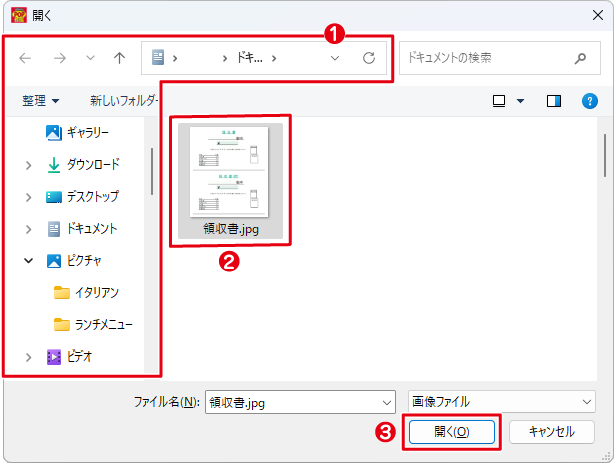Click the Back navigation arrow
Screen dimensions: 614x463
click(25, 59)
